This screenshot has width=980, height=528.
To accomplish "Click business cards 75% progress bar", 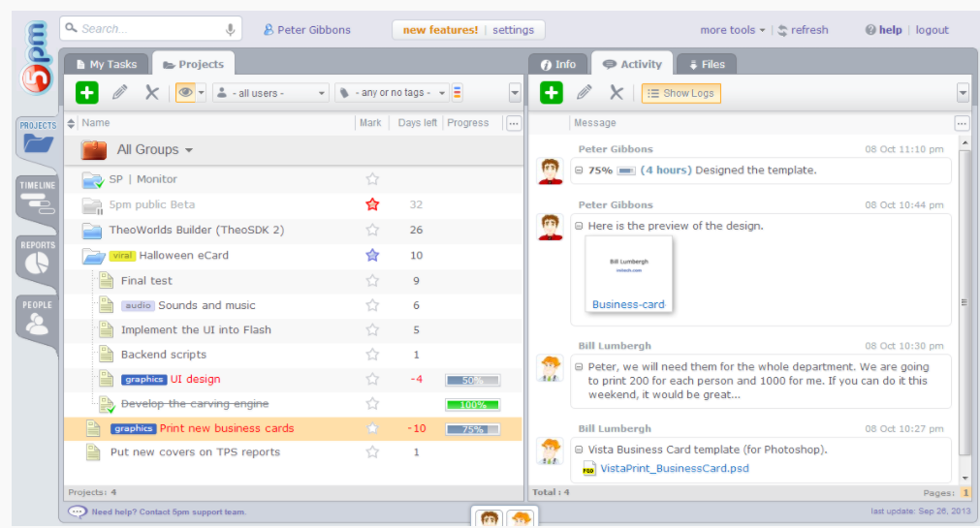I will click(x=472, y=429).
